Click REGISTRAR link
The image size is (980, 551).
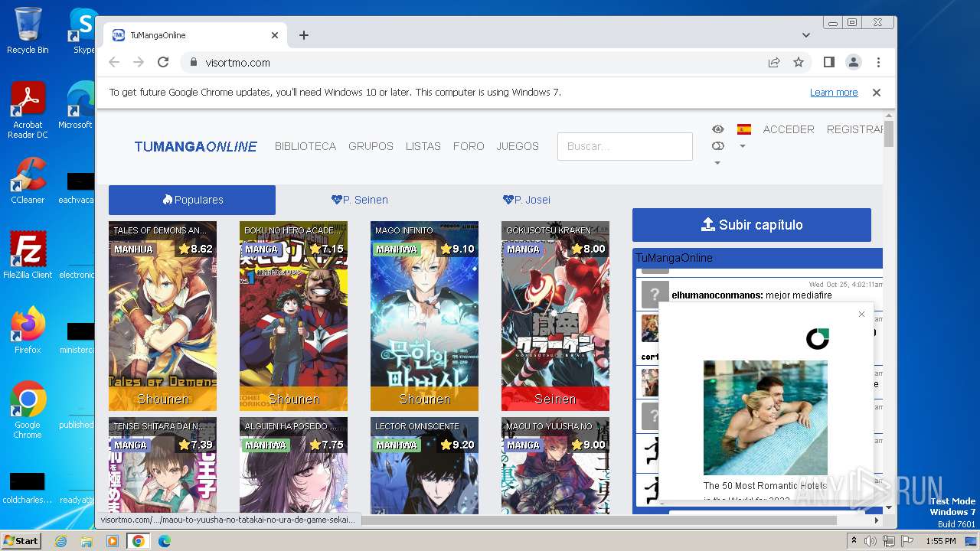(854, 129)
